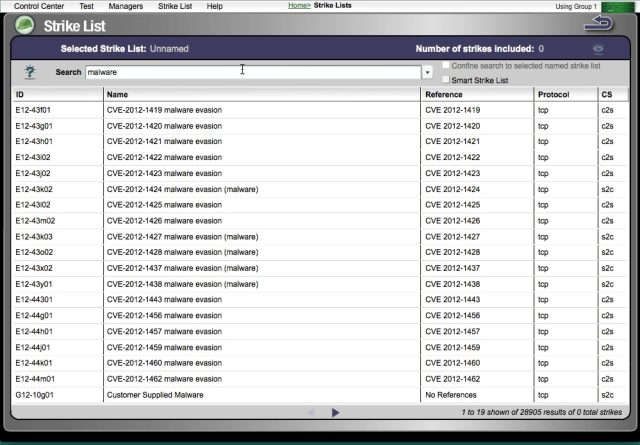Screen dimensions: 640x445
Task: Click ID G12-10g01
Action: pyautogui.click(x=34, y=395)
